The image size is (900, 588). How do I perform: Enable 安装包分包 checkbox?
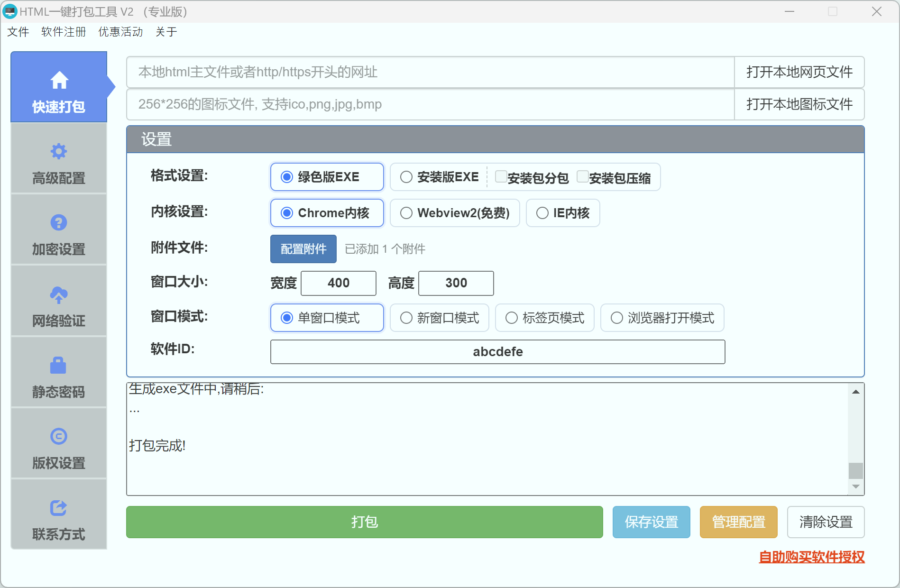[x=501, y=176]
